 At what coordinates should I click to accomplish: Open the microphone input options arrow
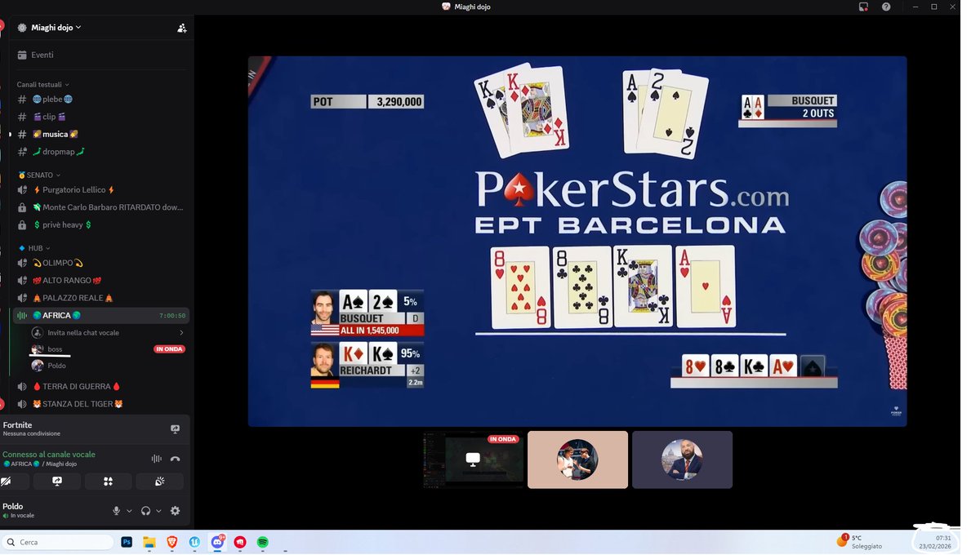click(129, 511)
